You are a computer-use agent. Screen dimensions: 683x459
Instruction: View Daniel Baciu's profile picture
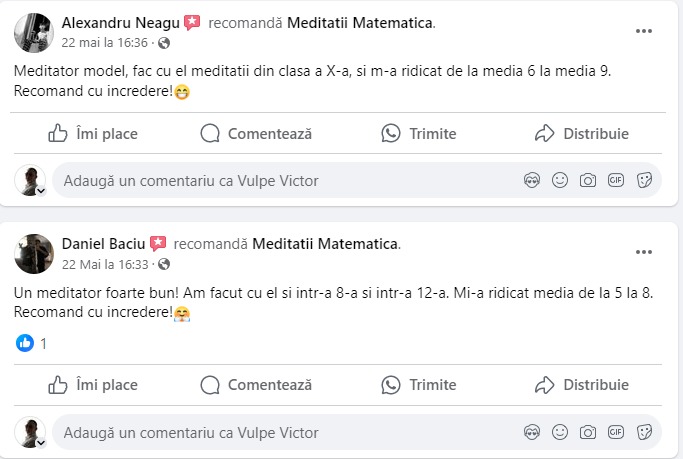pyautogui.click(x=33, y=254)
